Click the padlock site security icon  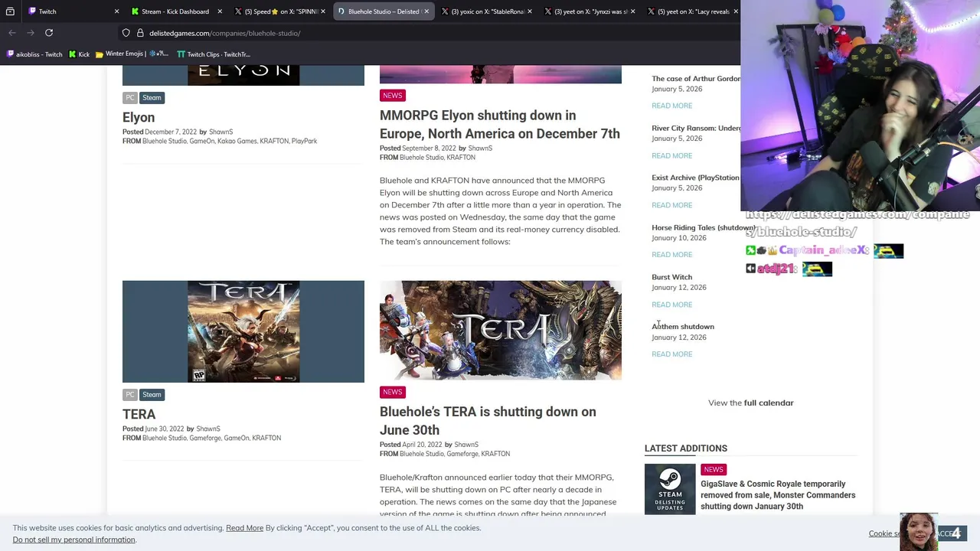pyautogui.click(x=140, y=33)
